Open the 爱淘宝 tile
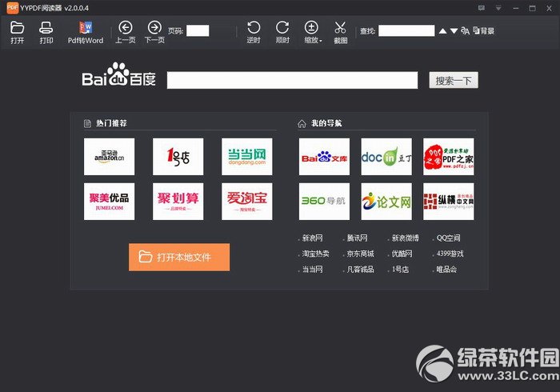Viewport: 560px width, 392px height. pyautogui.click(x=246, y=202)
